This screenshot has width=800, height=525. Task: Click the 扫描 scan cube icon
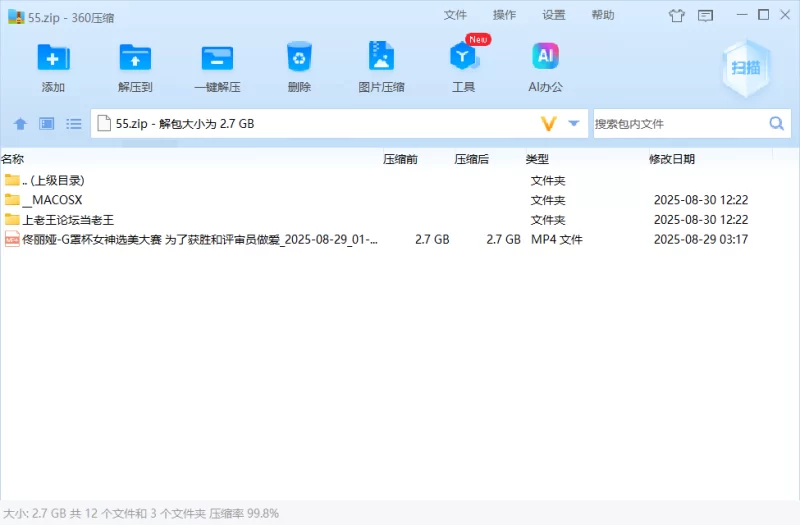(745, 66)
